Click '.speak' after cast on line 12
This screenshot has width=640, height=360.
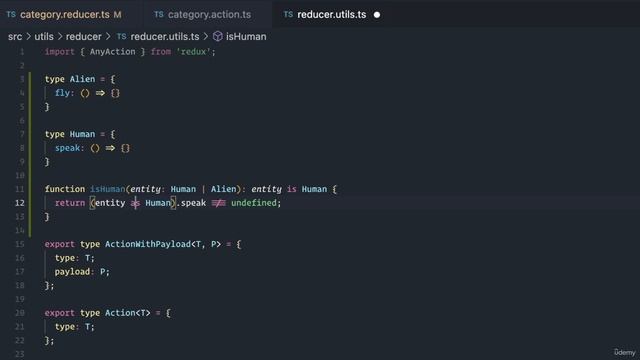coord(191,203)
